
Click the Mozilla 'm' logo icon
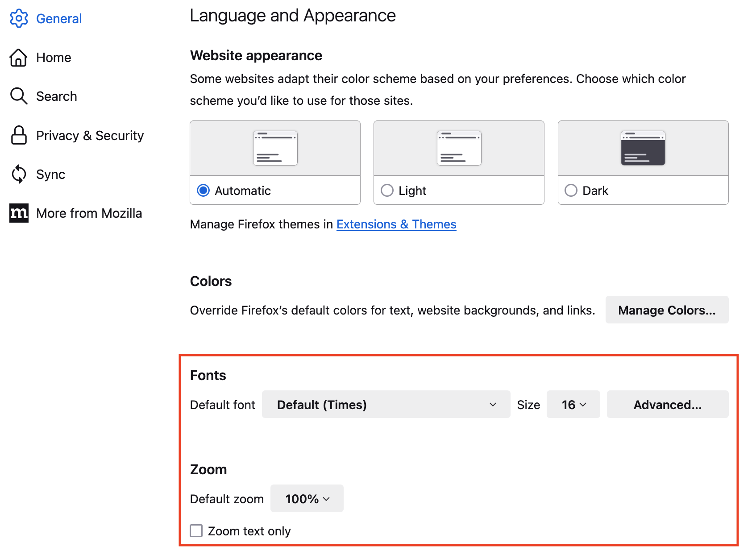coord(19,213)
